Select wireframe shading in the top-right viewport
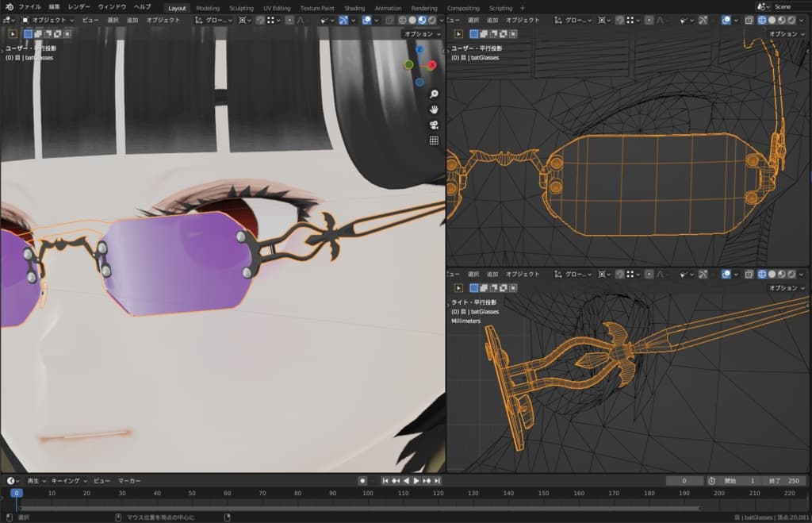This screenshot has width=812, height=523. pos(762,20)
